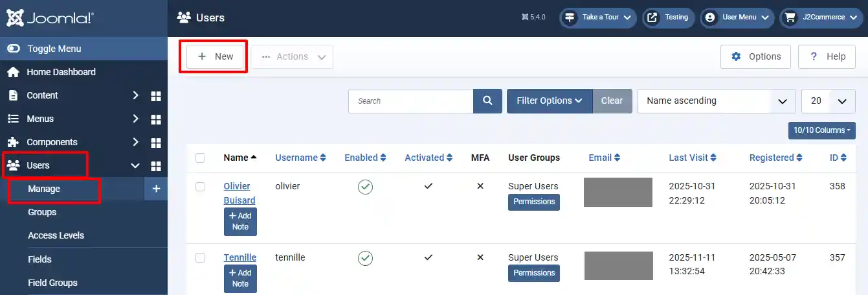Click the plus icon beside Manage
This screenshot has height=295, width=868.
(156, 189)
